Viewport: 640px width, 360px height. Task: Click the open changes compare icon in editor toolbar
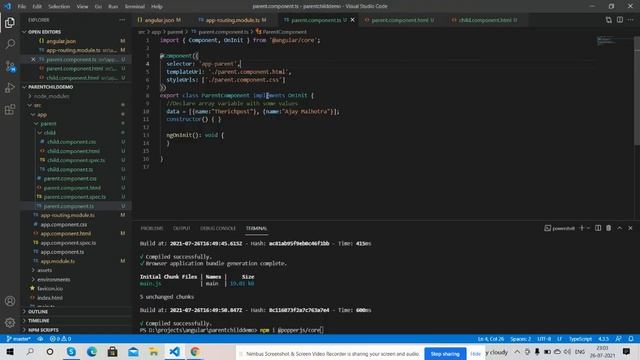click(609, 20)
